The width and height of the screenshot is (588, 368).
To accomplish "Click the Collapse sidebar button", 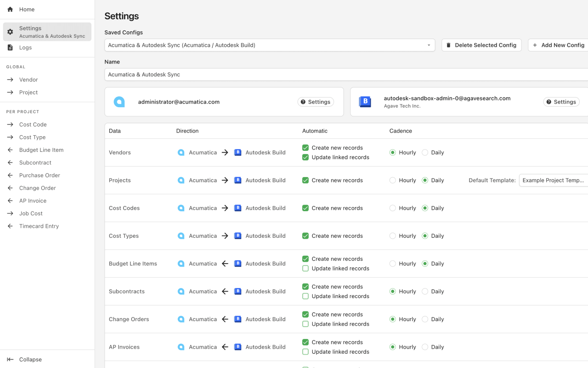I will tap(47, 359).
